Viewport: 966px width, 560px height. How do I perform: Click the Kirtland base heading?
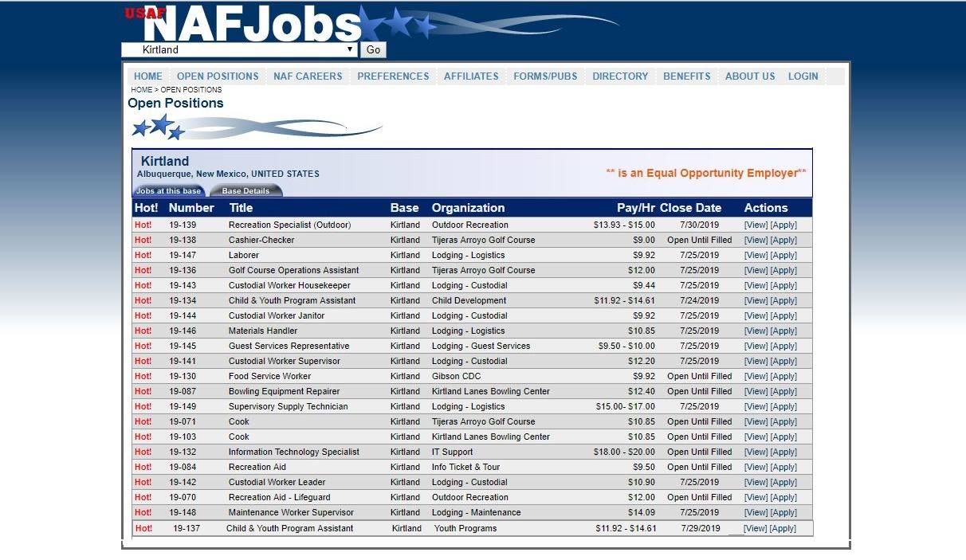(x=165, y=161)
